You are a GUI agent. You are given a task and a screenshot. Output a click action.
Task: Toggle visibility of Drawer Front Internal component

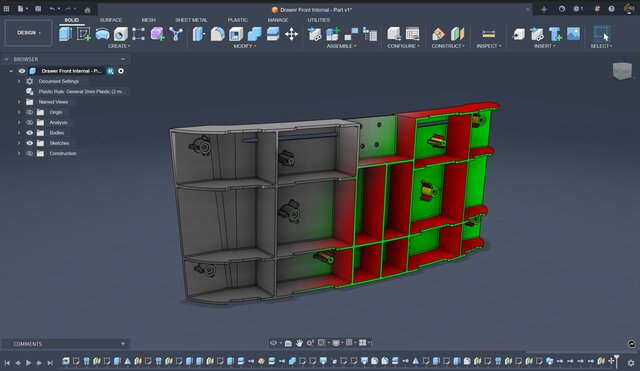22,71
